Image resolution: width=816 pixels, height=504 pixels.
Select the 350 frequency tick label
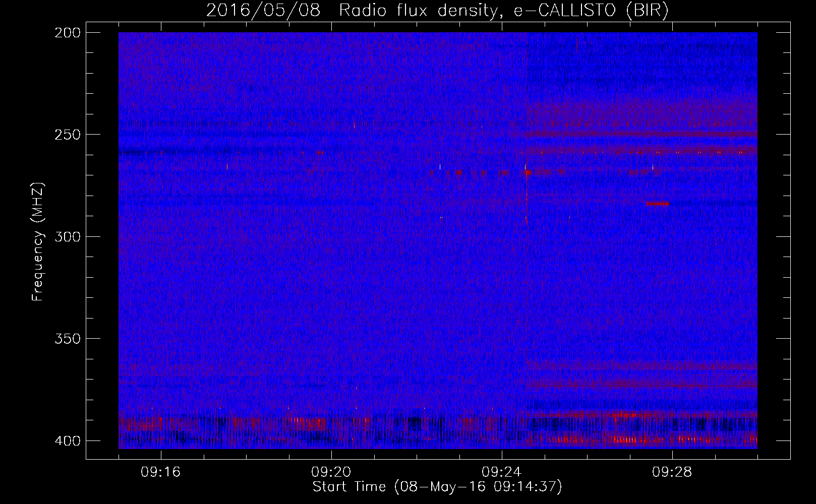(x=68, y=339)
